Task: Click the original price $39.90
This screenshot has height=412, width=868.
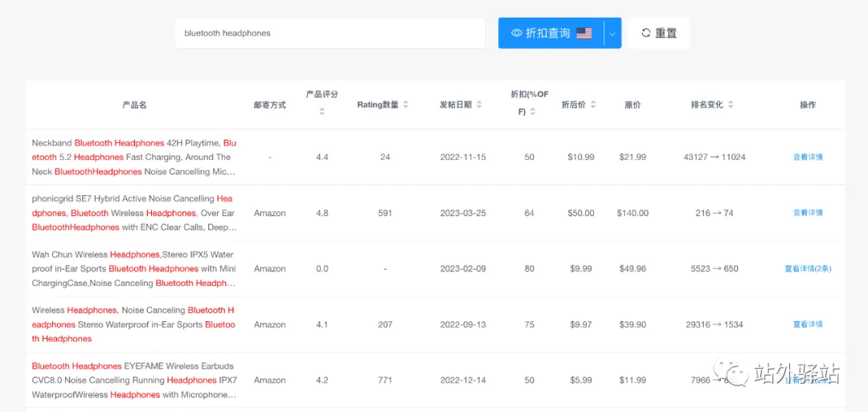Action: 633,324
